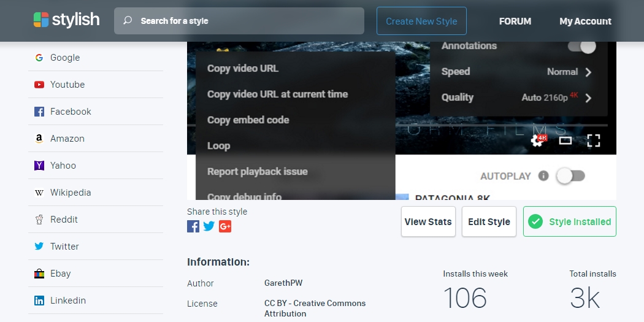Image resolution: width=644 pixels, height=322 pixels.
Task: Open the Youtube icon in sidebar
Action: [39, 85]
